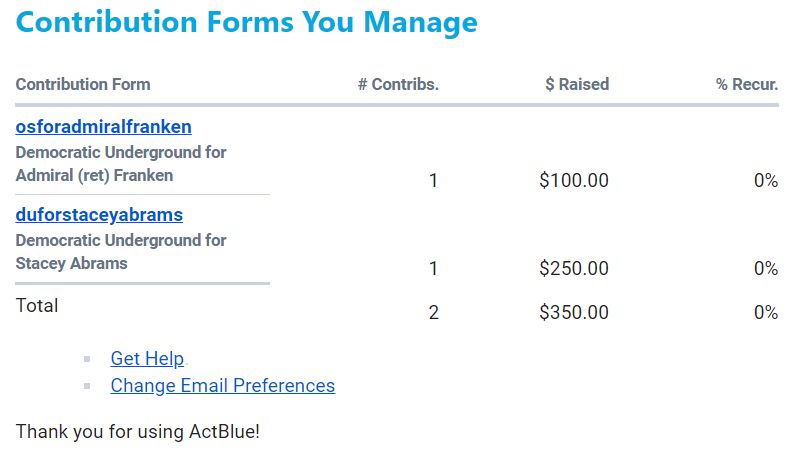Select the % Recur. column header
The height and width of the screenshot is (452, 799).
coord(747,85)
